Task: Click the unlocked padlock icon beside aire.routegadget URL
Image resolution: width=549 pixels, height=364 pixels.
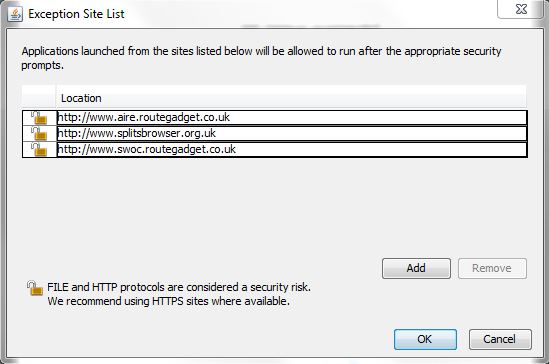Action: 39,118
